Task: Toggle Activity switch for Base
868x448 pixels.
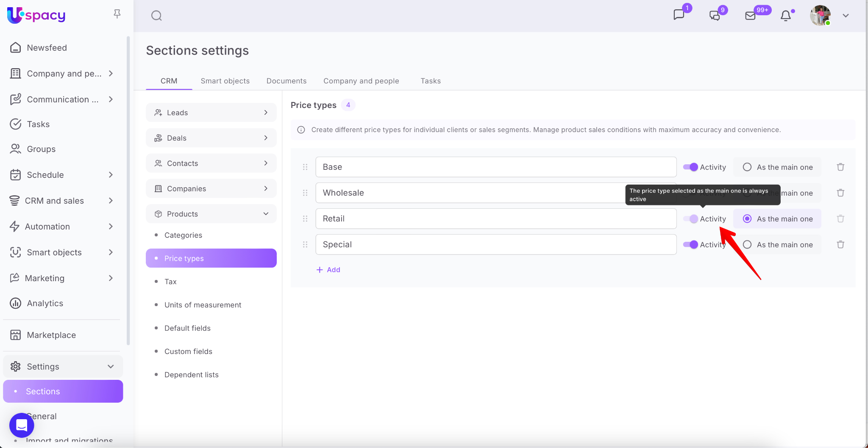Action: coord(690,167)
